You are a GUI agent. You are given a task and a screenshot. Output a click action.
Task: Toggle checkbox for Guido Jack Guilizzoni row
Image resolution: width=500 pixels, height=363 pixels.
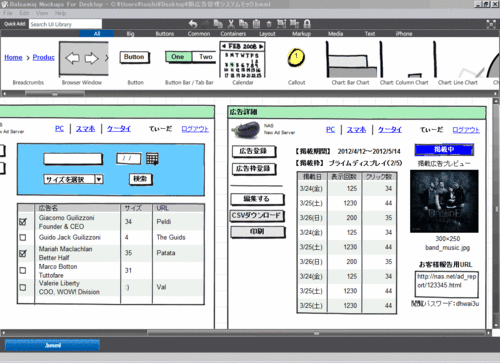[x=23, y=237]
